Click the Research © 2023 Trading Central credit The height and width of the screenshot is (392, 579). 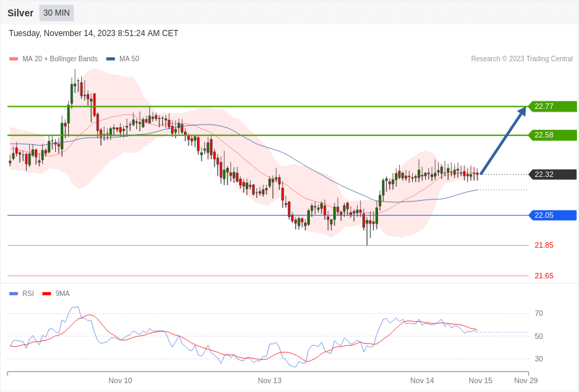pyautogui.click(x=522, y=59)
